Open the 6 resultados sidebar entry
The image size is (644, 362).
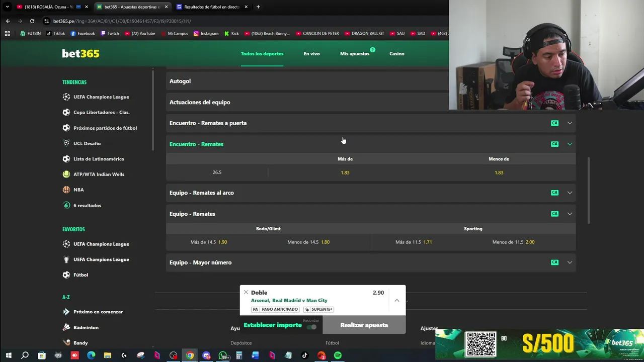(x=82, y=206)
